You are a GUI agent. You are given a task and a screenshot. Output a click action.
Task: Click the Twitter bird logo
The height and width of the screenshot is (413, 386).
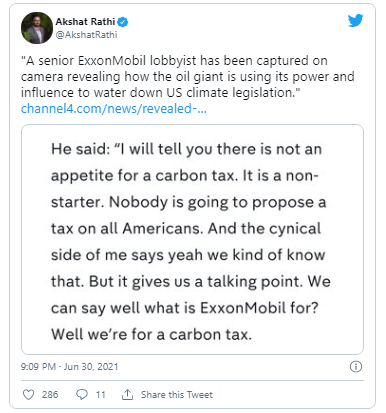click(355, 21)
